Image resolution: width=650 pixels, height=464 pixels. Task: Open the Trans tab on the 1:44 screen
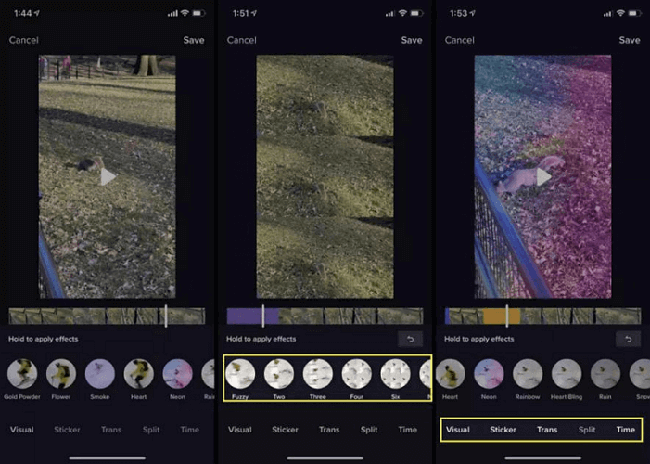pyautogui.click(x=111, y=430)
